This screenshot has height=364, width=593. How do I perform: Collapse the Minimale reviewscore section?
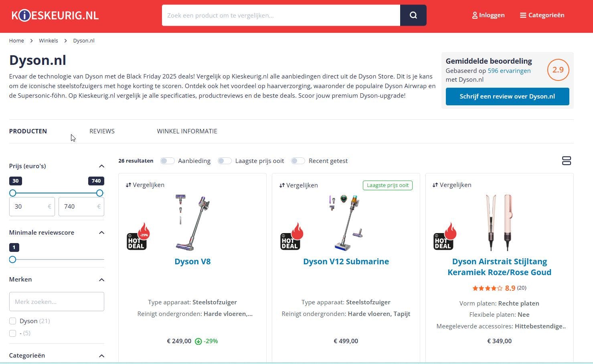pos(101,233)
